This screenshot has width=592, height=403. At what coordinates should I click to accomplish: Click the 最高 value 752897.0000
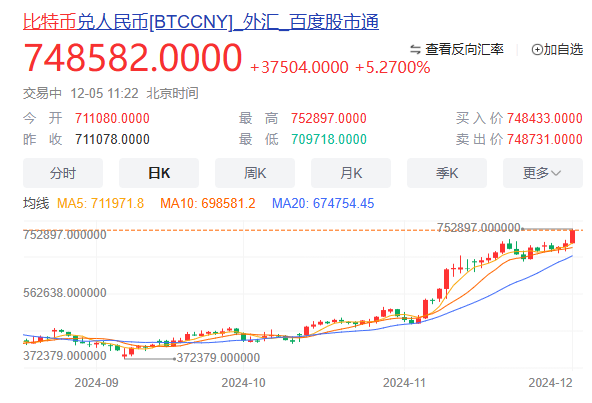[x=328, y=118]
